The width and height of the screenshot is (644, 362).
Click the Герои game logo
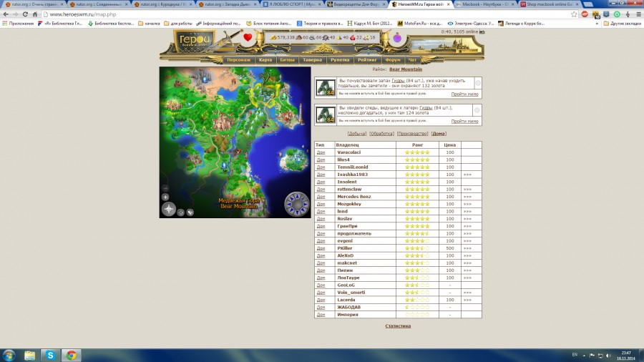pos(194,41)
